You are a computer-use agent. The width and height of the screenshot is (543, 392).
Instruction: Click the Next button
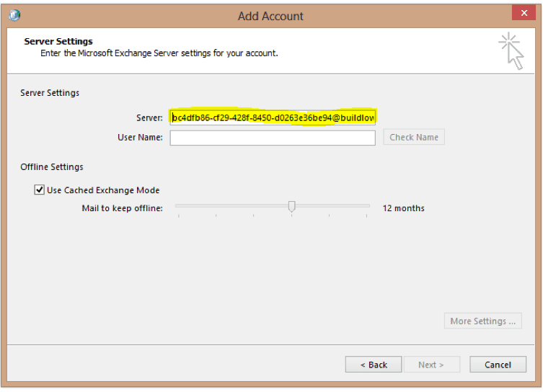click(x=431, y=365)
